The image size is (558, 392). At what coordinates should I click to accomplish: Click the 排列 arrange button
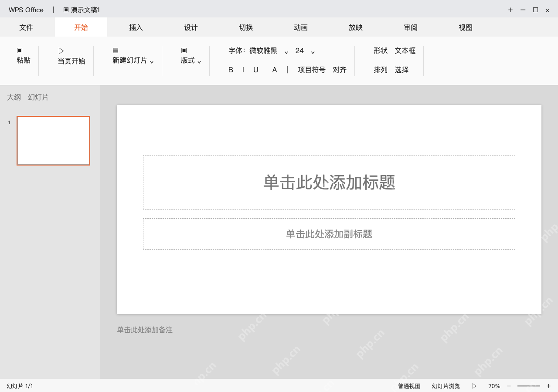click(381, 70)
